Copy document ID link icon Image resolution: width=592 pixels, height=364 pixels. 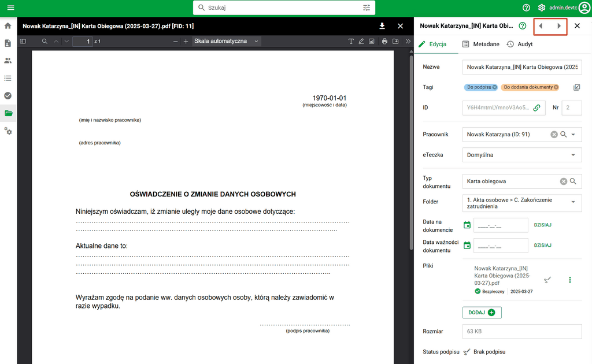tap(536, 107)
